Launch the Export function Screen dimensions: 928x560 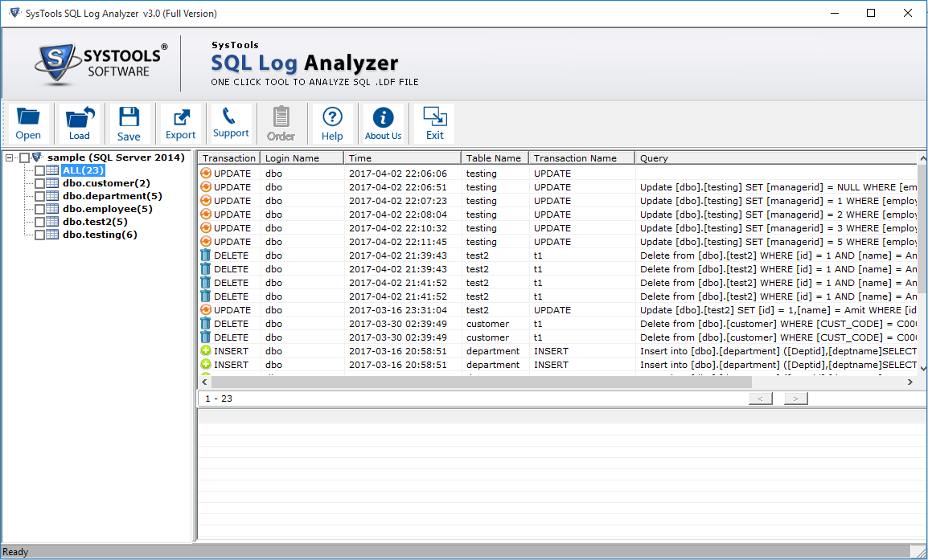(180, 123)
